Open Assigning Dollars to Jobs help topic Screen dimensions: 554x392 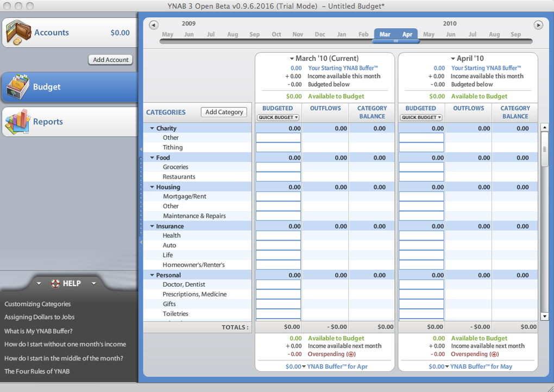point(39,317)
